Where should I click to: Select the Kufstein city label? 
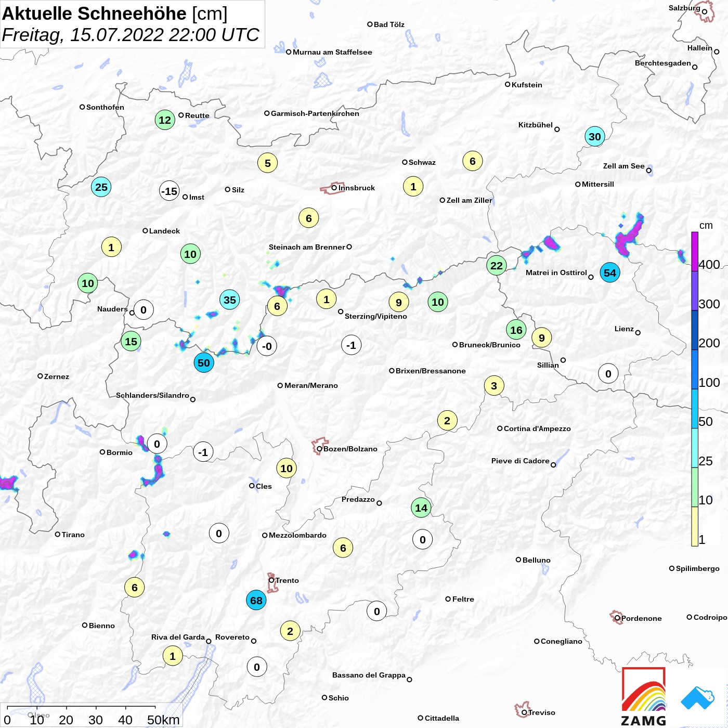click(x=527, y=85)
